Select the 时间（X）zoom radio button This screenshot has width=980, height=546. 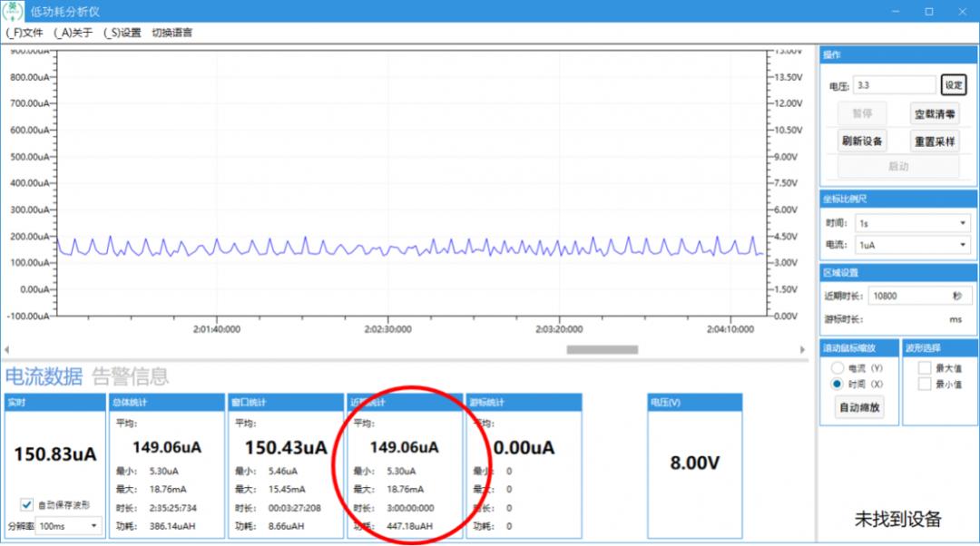838,385
